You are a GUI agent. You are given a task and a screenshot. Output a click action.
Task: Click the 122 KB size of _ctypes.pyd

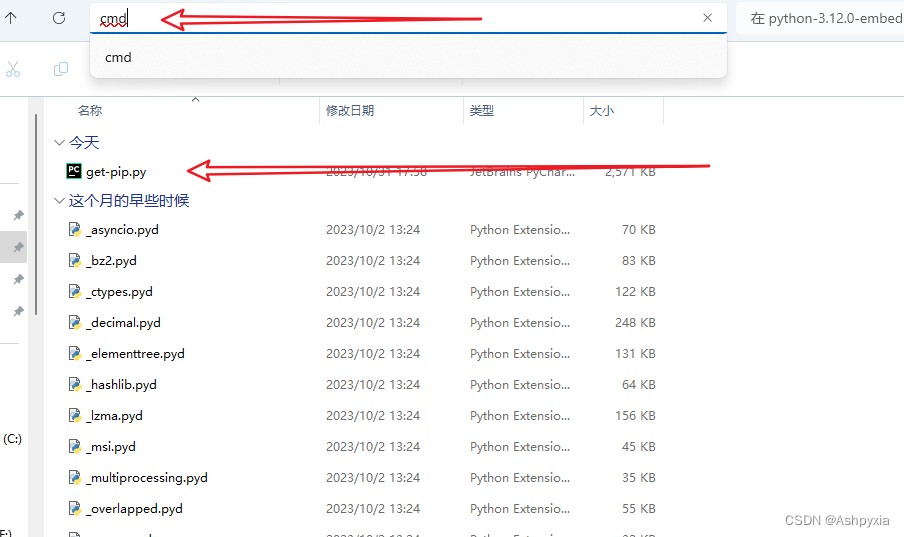click(635, 292)
